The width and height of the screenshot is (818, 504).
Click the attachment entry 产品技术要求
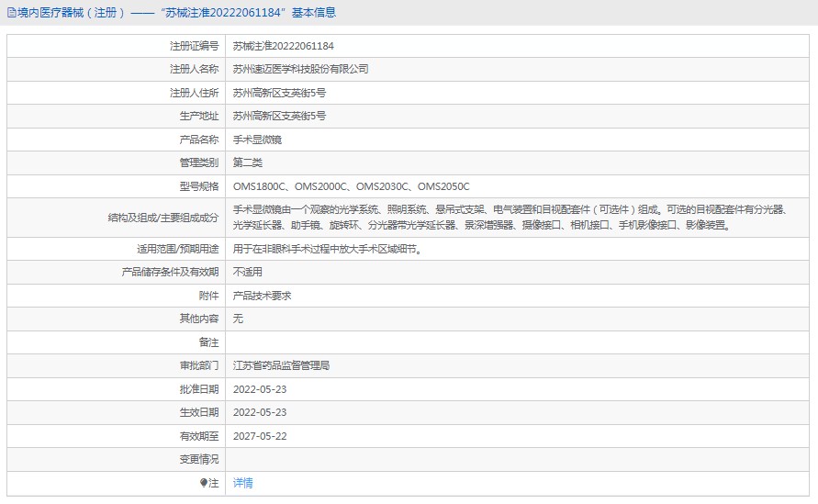[262, 296]
